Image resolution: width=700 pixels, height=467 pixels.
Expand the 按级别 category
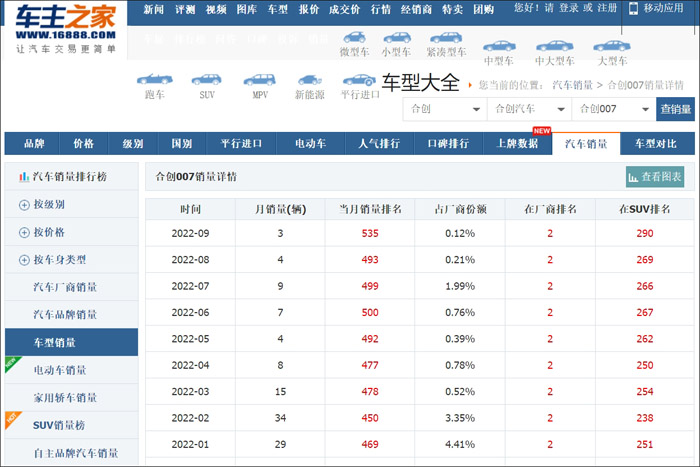pyautogui.click(x=24, y=205)
